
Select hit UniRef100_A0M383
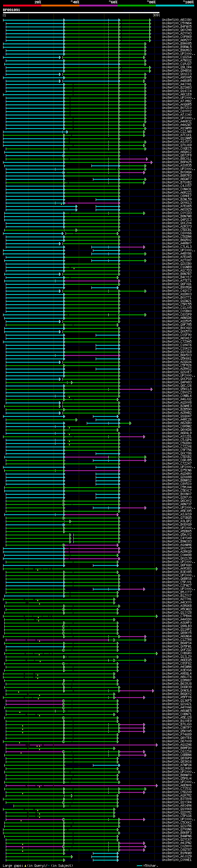[x=177, y=569]
